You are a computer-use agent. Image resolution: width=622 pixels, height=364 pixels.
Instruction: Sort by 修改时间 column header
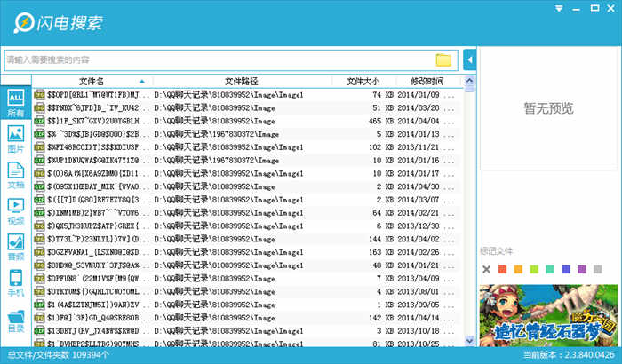(x=427, y=82)
